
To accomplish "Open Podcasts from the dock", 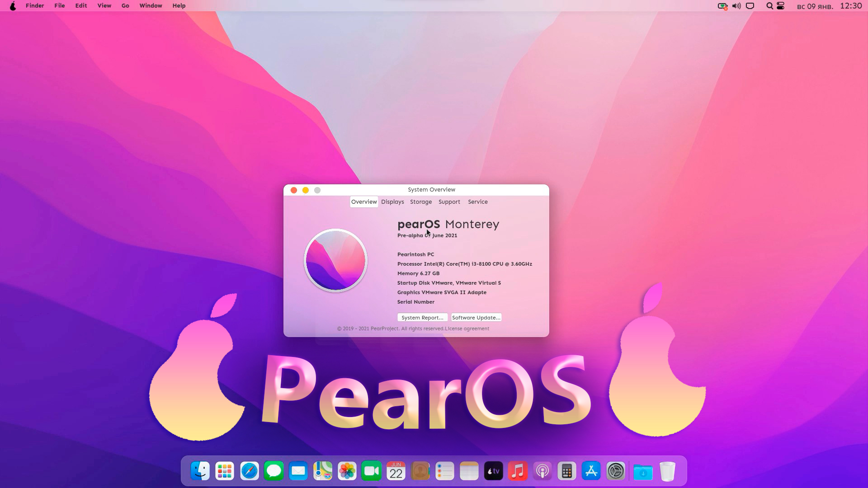I will coord(542,471).
